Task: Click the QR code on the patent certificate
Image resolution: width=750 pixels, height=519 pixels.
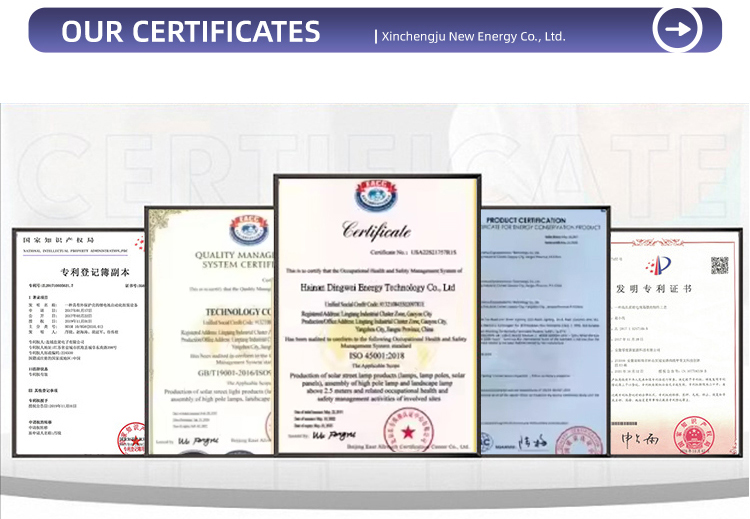Action: [x=719, y=265]
